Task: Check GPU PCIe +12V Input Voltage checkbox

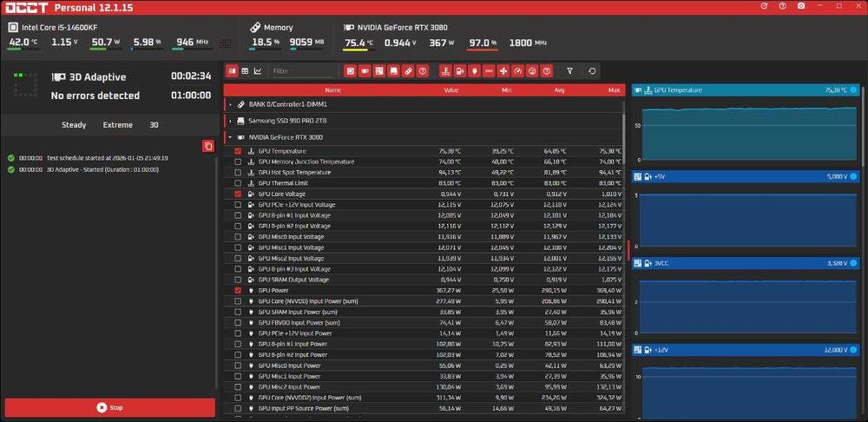Action: click(x=238, y=204)
